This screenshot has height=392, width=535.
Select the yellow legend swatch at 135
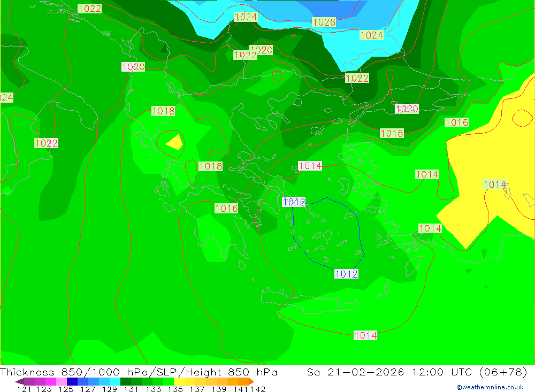point(179,381)
